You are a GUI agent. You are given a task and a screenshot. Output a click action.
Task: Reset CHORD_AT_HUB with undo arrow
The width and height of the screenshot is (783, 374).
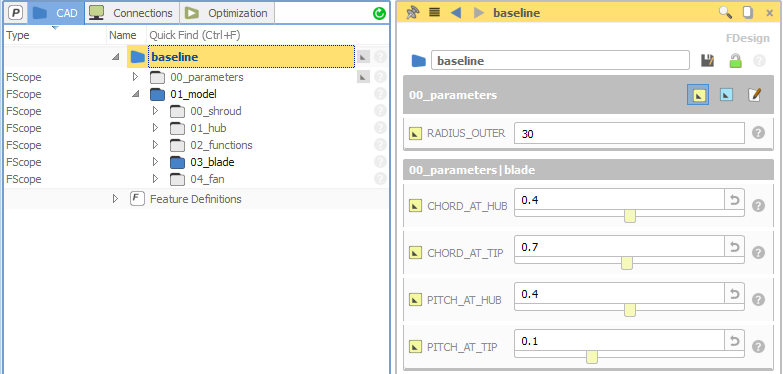point(735,200)
